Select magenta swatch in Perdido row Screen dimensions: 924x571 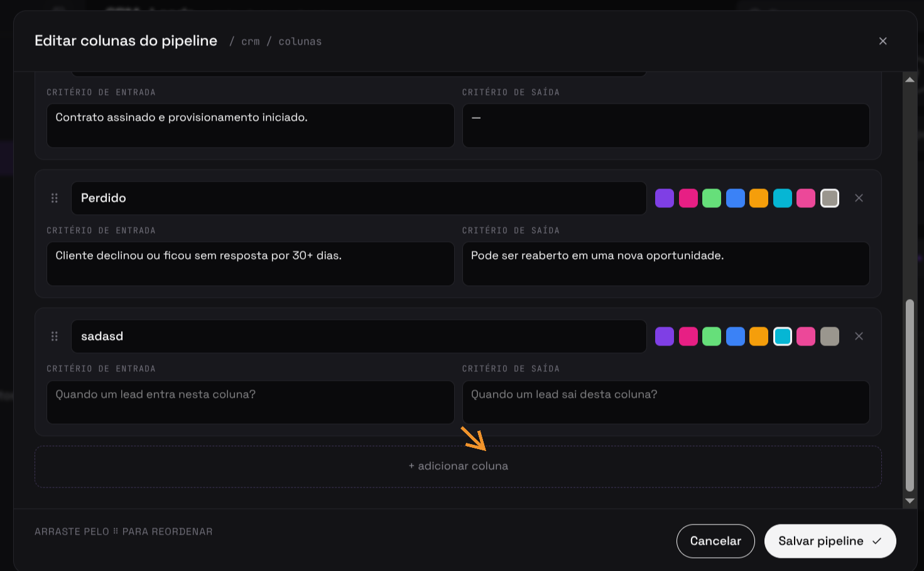(x=688, y=198)
